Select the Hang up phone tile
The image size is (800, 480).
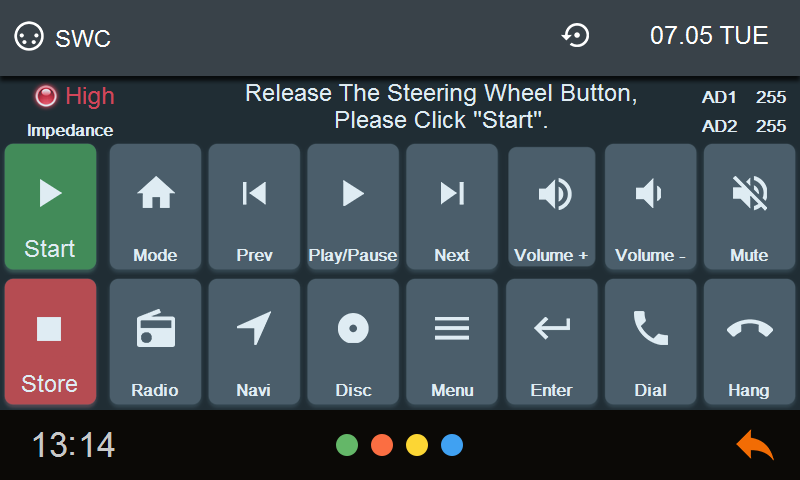click(x=749, y=341)
